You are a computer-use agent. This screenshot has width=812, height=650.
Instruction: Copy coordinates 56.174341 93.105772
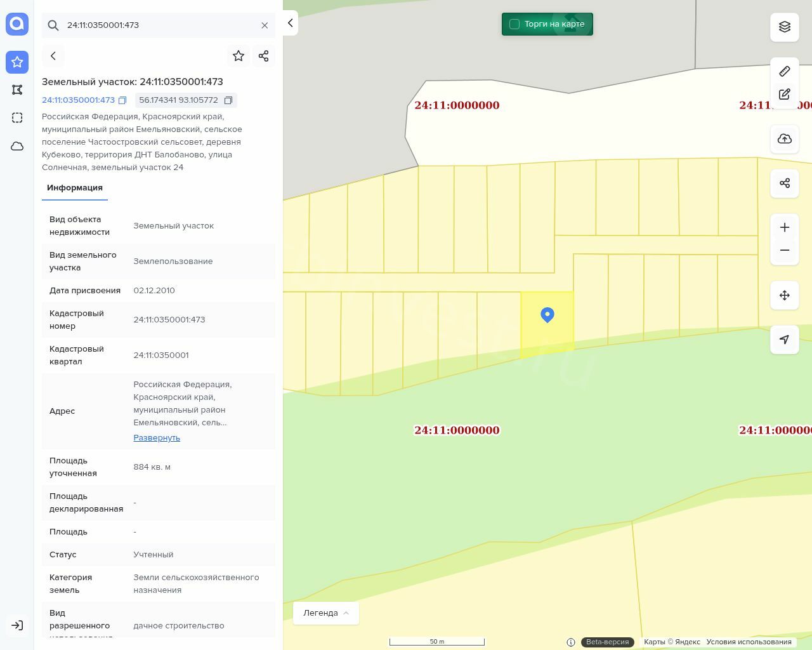pyautogui.click(x=228, y=100)
